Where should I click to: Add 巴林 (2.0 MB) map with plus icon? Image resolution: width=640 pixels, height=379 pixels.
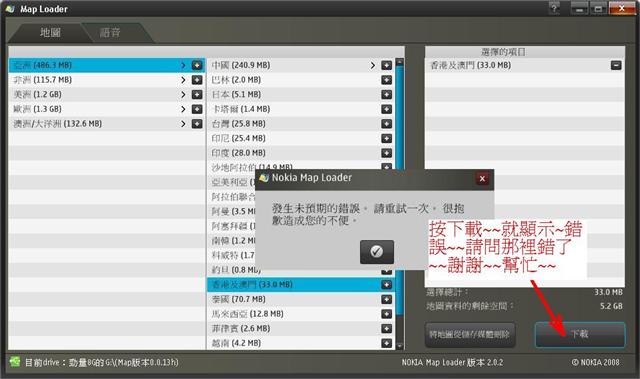[x=387, y=80]
